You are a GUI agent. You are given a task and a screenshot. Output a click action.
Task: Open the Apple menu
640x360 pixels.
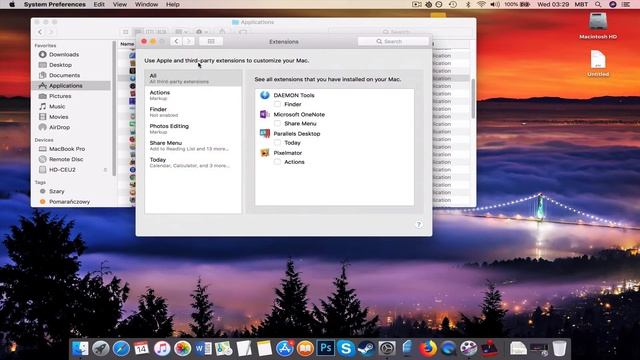pyautogui.click(x=12, y=4)
